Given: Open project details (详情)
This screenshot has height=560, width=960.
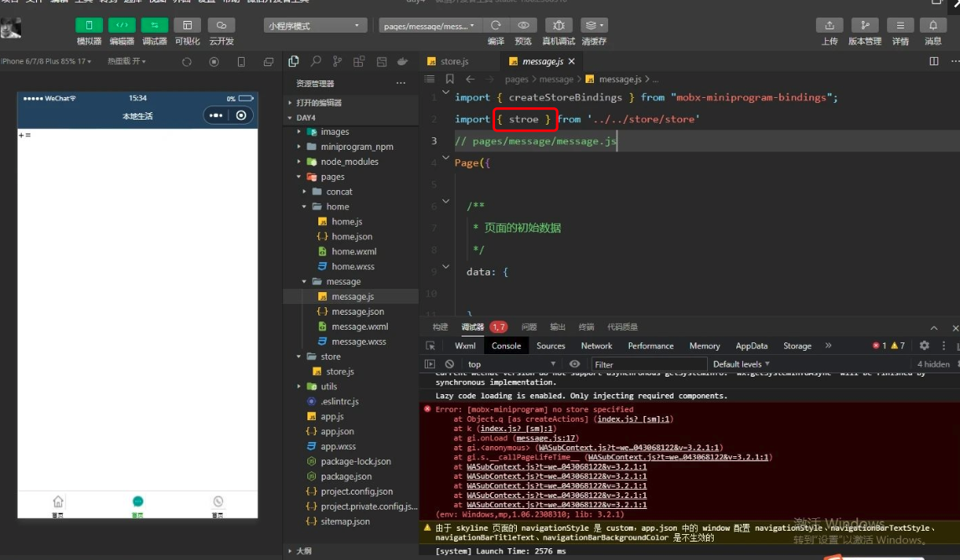Looking at the screenshot, I should (x=900, y=25).
